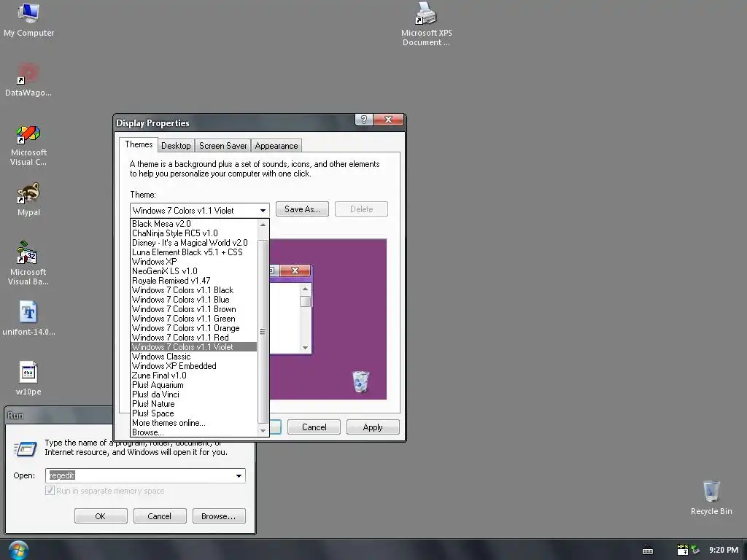Click the Windows Start orb

(18, 550)
